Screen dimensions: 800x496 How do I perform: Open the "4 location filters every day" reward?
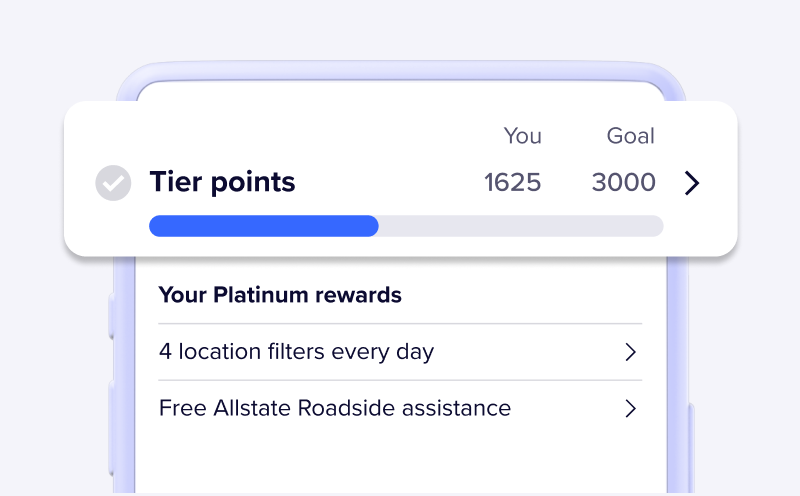coord(296,352)
